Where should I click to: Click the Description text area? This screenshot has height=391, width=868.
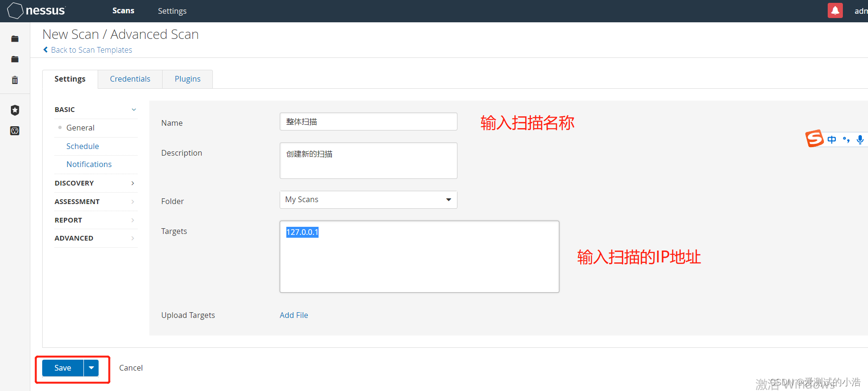368,160
